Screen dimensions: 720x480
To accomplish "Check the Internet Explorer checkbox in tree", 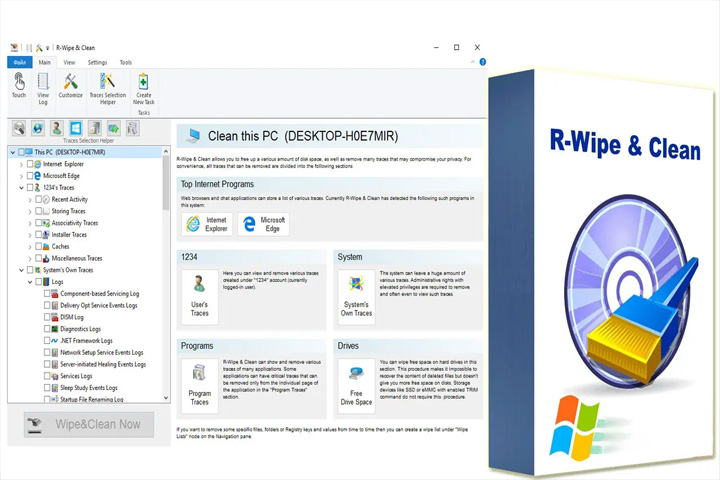I will coord(30,164).
